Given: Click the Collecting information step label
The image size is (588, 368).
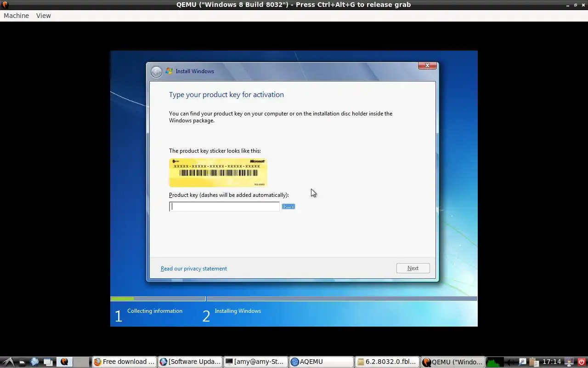Looking at the screenshot, I should [x=155, y=311].
